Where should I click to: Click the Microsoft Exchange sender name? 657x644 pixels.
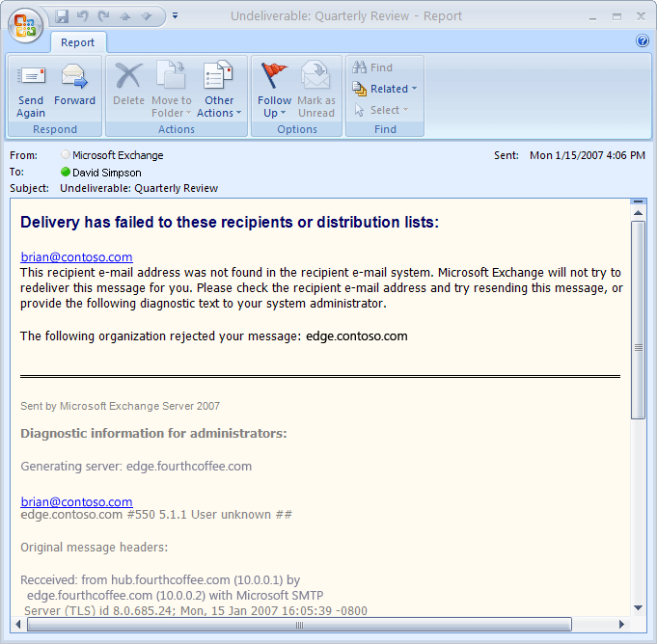[118, 155]
